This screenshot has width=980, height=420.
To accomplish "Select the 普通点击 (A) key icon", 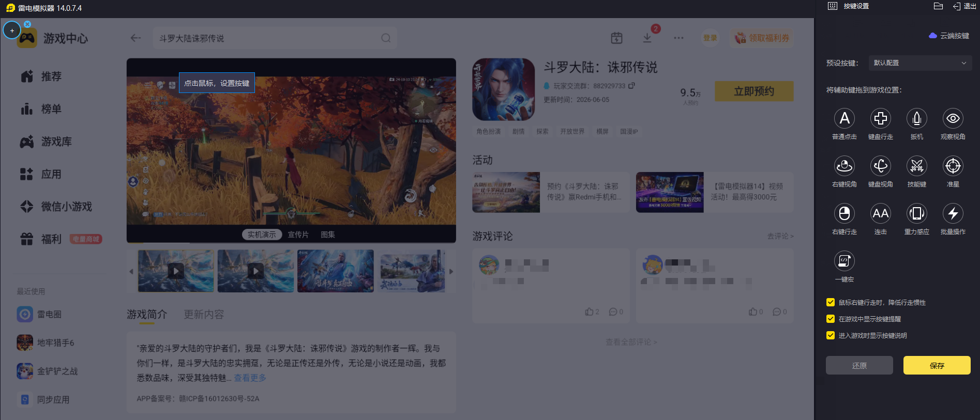I will (x=845, y=119).
